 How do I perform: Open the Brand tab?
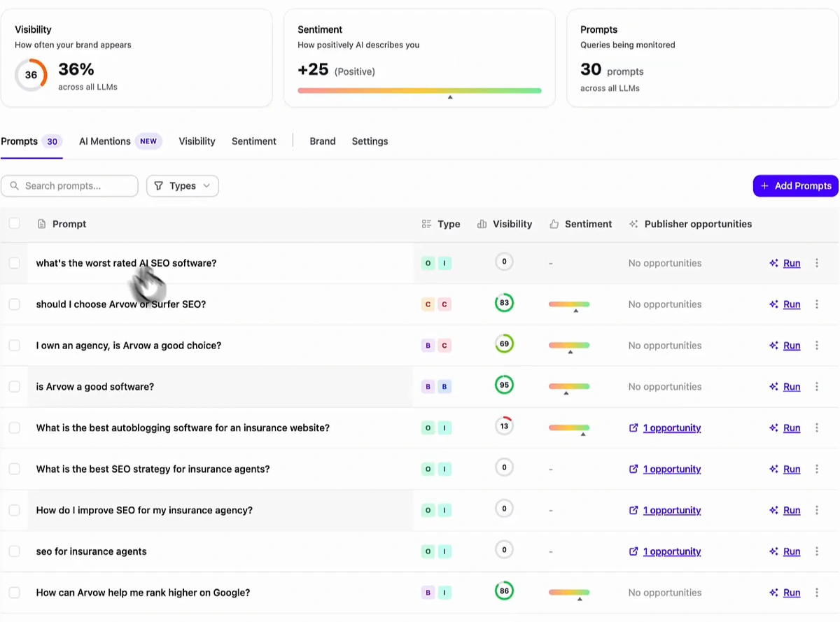pyautogui.click(x=323, y=141)
